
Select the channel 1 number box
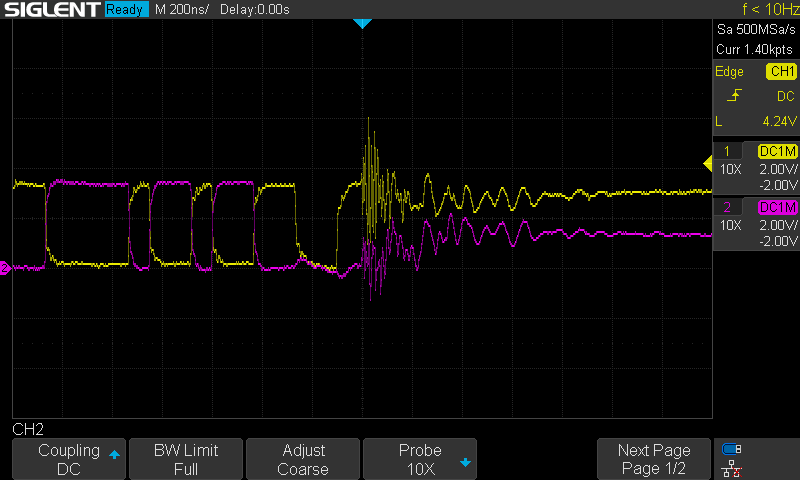(x=727, y=151)
